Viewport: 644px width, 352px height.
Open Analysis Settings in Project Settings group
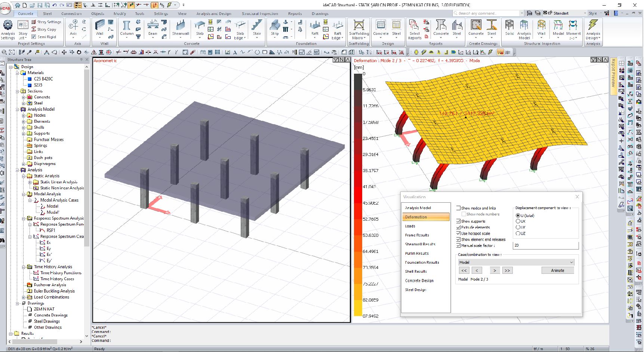coord(7,30)
